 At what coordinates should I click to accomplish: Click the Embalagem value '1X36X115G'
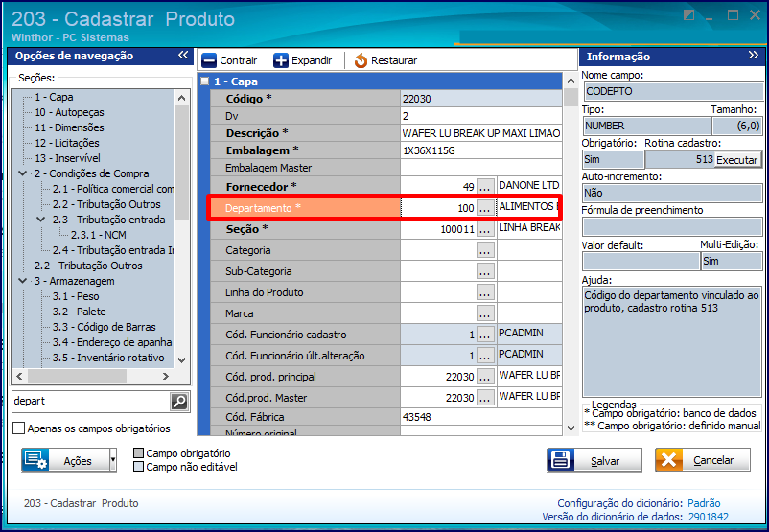(x=481, y=150)
